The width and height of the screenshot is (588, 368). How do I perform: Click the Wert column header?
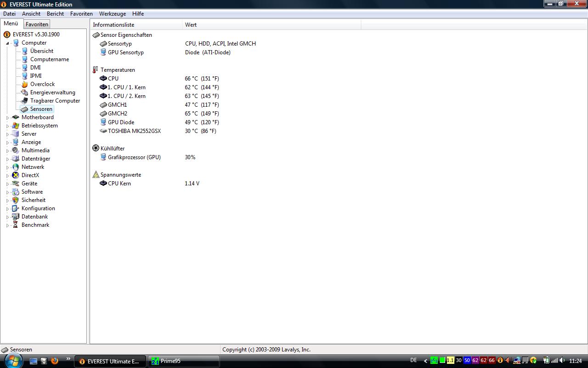(271, 25)
